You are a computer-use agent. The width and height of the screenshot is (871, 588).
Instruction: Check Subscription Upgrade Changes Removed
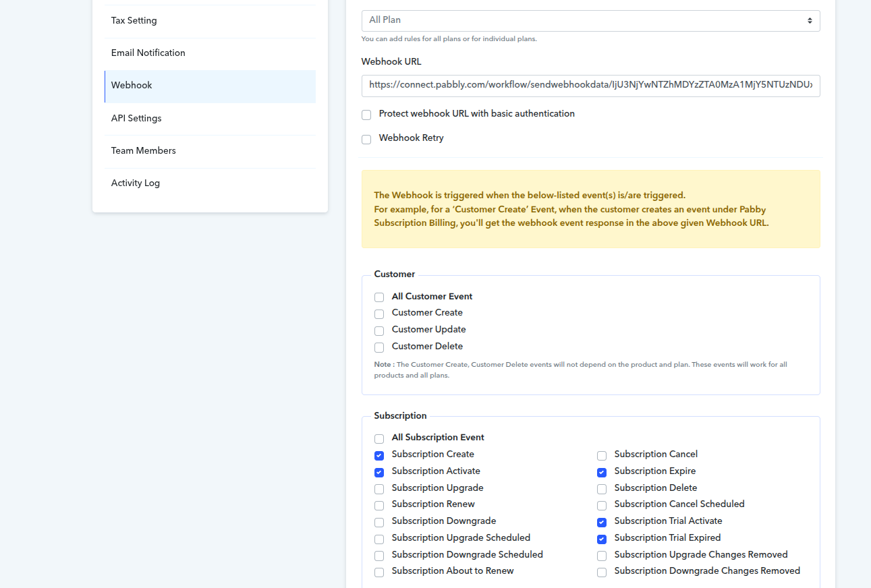[602, 556]
